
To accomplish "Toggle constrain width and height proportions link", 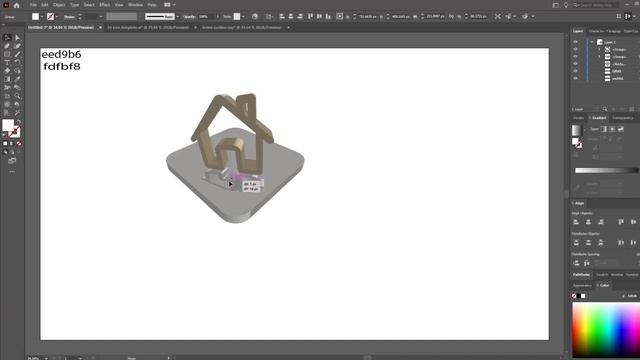I will pos(451,16).
